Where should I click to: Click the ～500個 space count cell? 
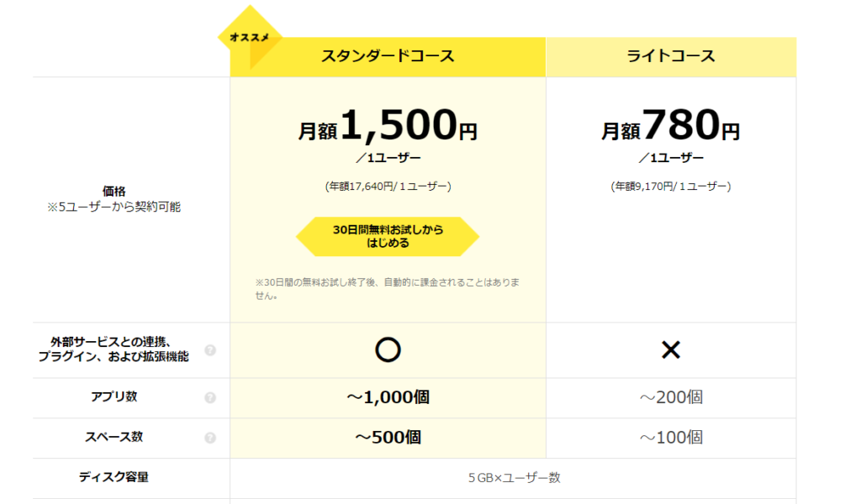tap(388, 438)
